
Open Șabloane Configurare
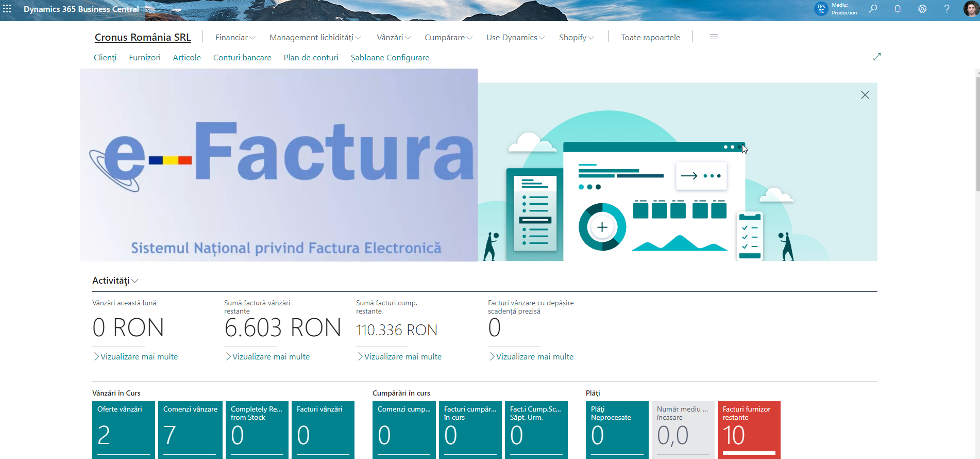390,58
